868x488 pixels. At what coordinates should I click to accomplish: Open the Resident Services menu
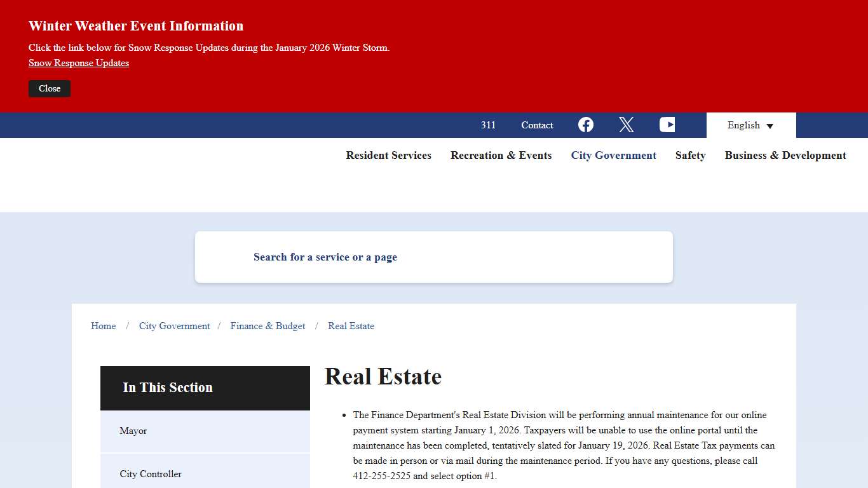[x=388, y=155]
